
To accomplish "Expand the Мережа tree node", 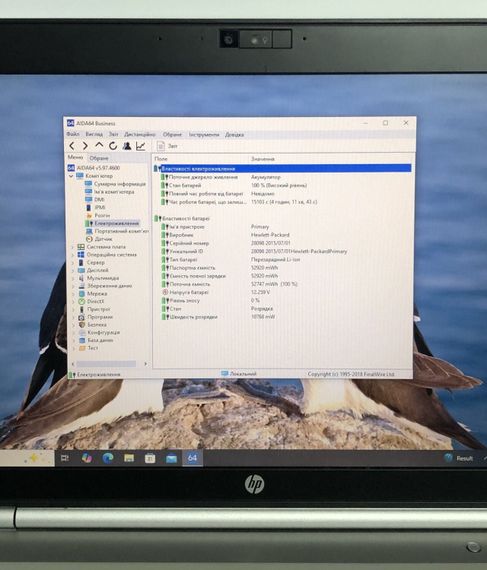I will (x=73, y=294).
